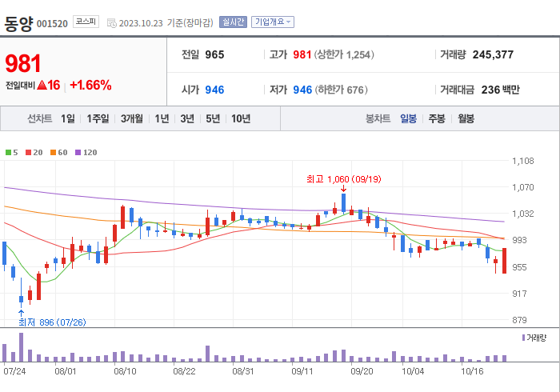Select the 3개월 line chart period
Image resolution: width=560 pixels, height=392 pixels.
132,118
